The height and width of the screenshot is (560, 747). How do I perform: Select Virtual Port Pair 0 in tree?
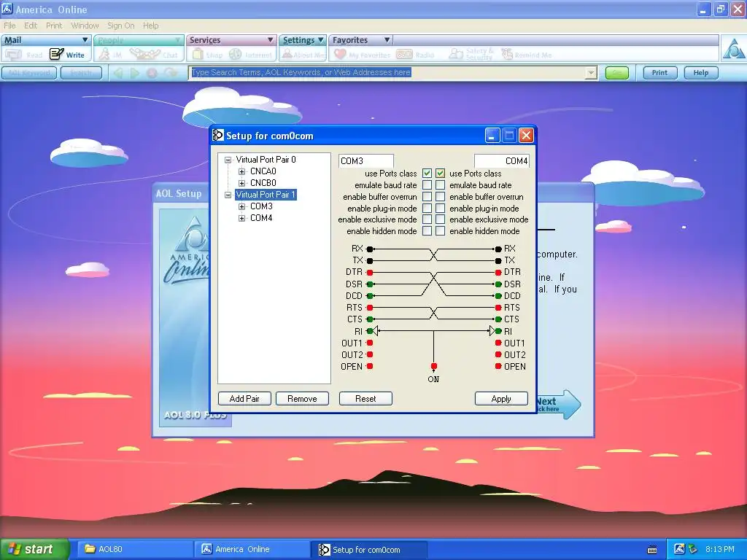coord(266,160)
